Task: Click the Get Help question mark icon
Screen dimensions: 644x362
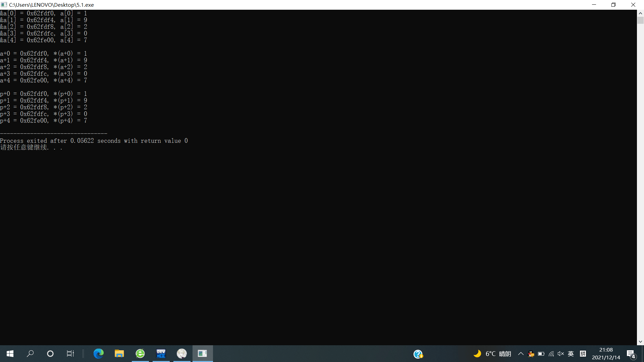Action: coord(418,354)
